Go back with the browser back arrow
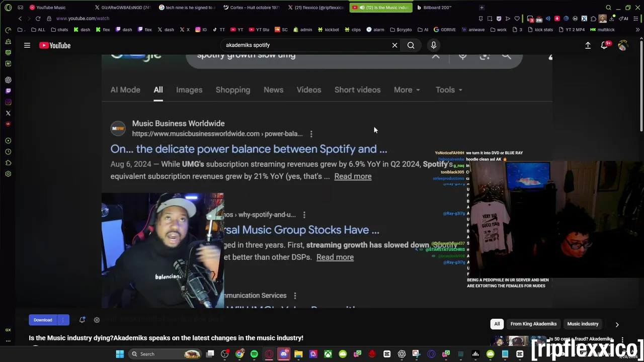644x362 pixels. (x=20, y=19)
